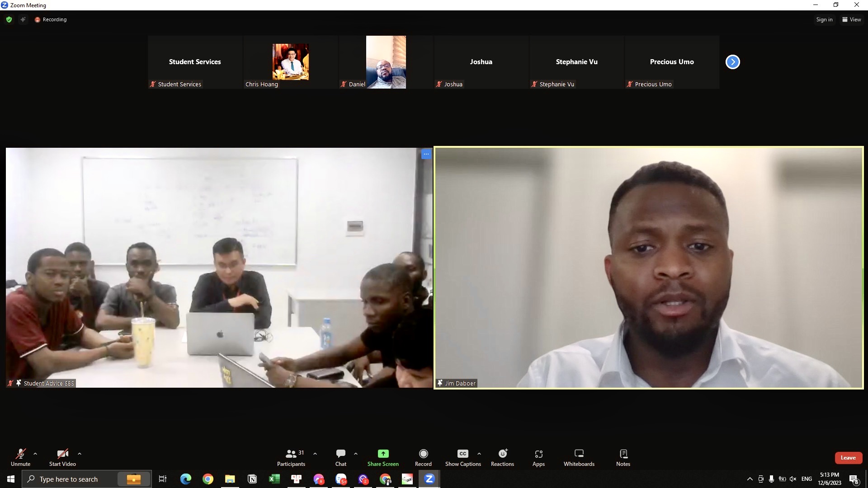This screenshot has width=868, height=488.
Task: Toggle Start Video camera button
Action: 62,454
